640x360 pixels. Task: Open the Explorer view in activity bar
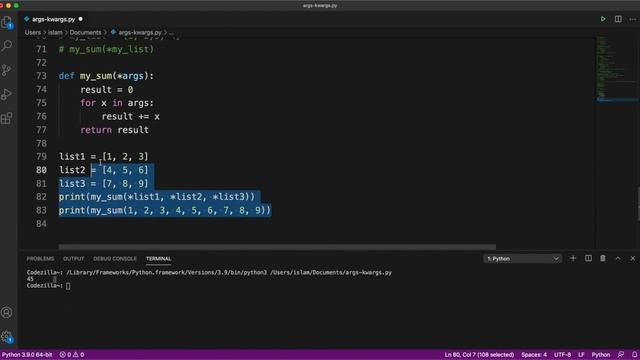pyautogui.click(x=7, y=22)
